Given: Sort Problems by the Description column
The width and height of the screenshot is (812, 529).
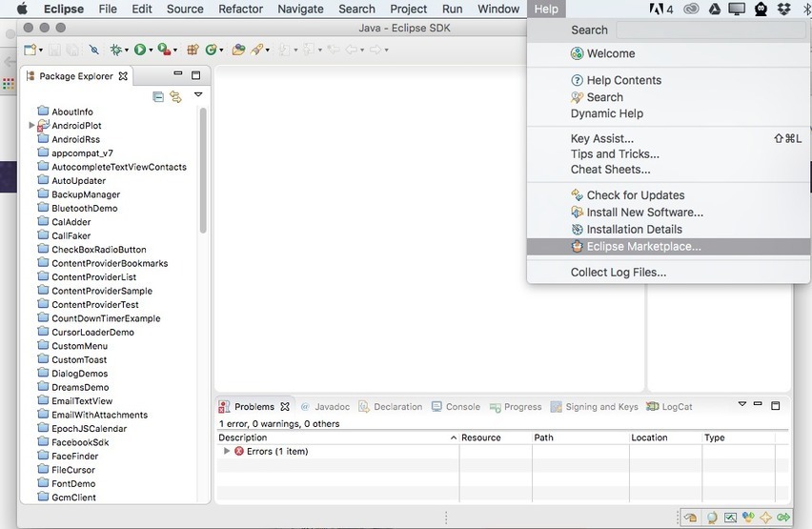Looking at the screenshot, I should tap(337, 437).
